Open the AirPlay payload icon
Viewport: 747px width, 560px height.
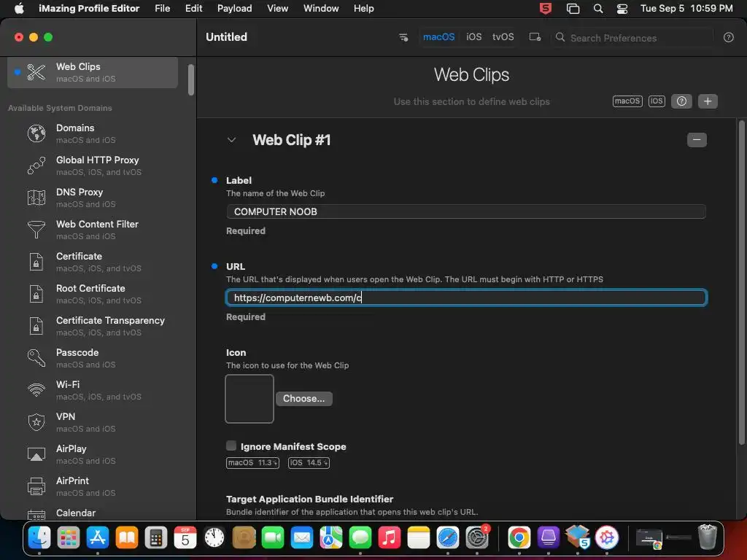tap(36, 454)
